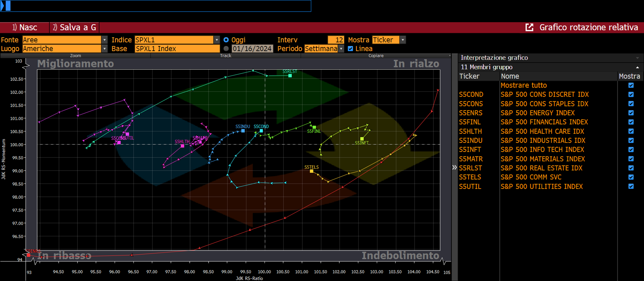Select the S5INDU marker on chart
The height and width of the screenshot is (281, 644).
coord(243,131)
